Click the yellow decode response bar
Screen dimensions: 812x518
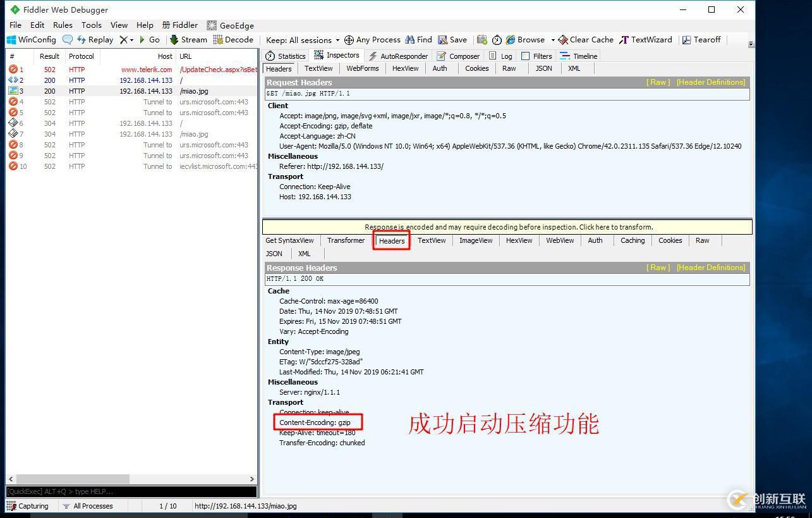coord(507,227)
